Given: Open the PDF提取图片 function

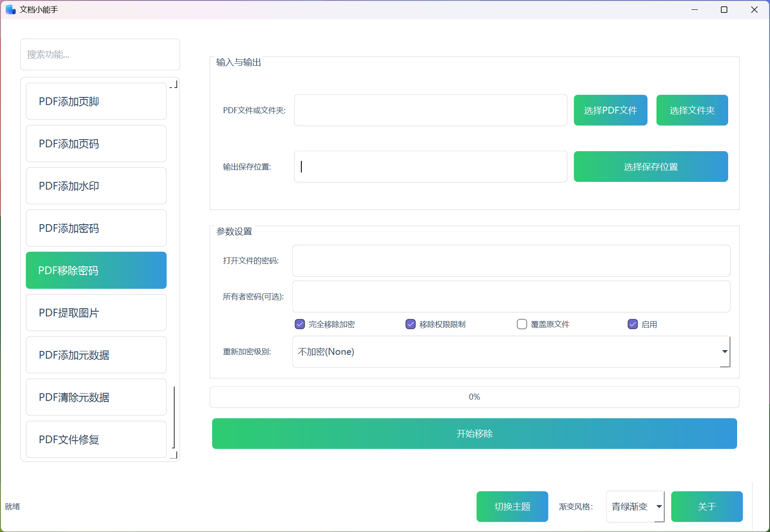Looking at the screenshot, I should click(x=96, y=313).
